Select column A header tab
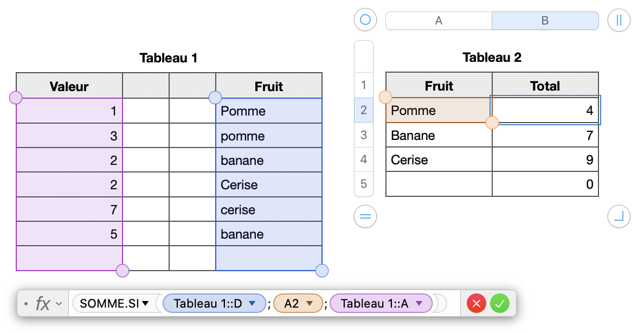Image resolution: width=644 pixels, height=333 pixels. [439, 21]
